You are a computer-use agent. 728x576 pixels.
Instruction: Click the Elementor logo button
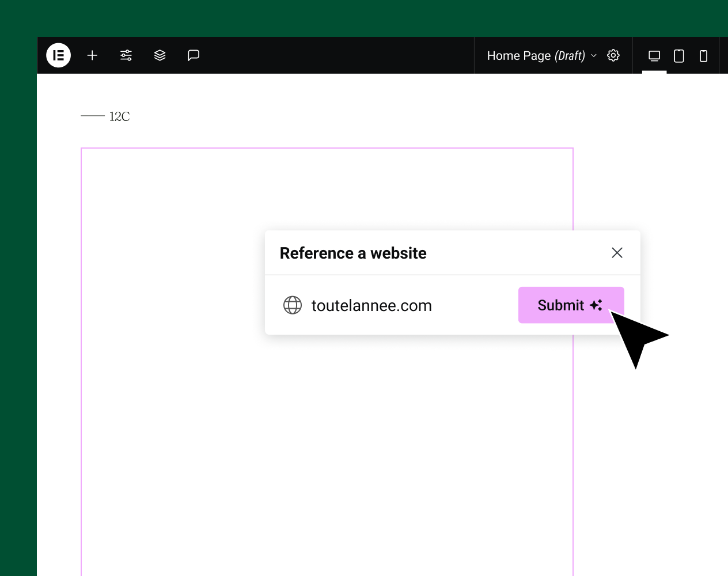point(58,55)
